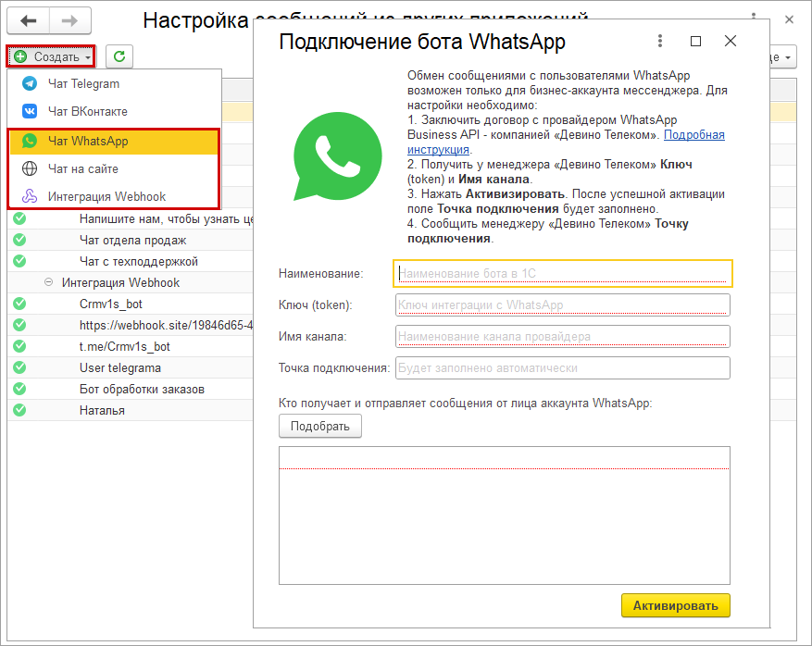Click green status check beside Бот обработки заказов
This screenshot has height=646, width=812.
click(19, 389)
